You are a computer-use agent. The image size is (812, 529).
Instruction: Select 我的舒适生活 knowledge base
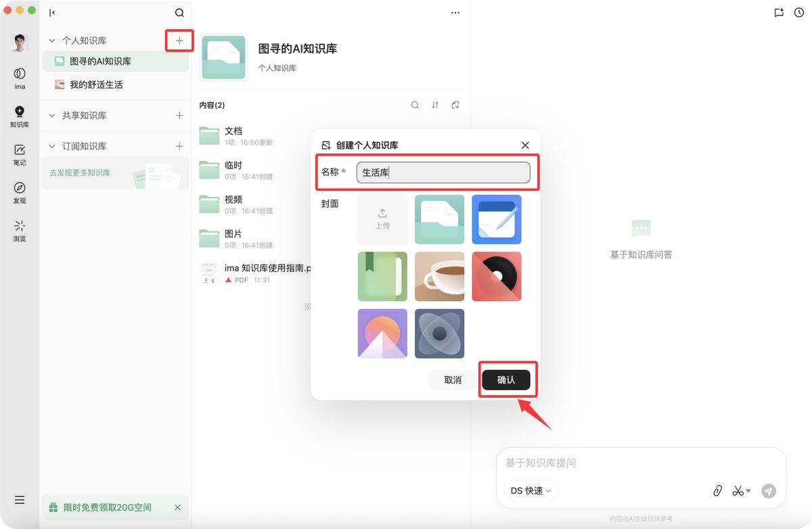[115, 85]
